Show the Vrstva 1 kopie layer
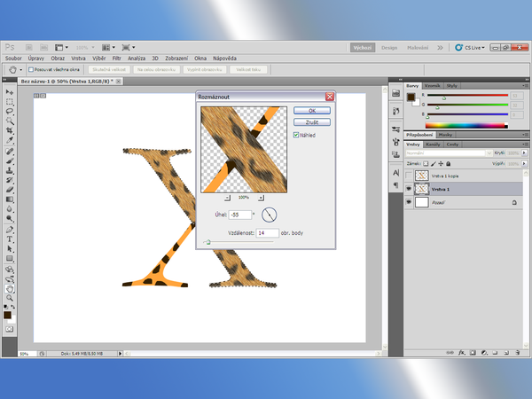 coord(409,176)
